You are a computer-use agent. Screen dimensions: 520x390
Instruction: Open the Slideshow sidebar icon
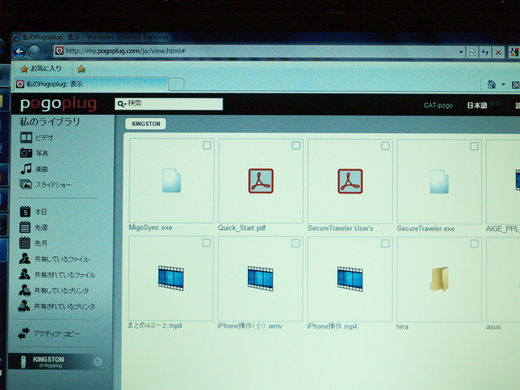coord(26,184)
